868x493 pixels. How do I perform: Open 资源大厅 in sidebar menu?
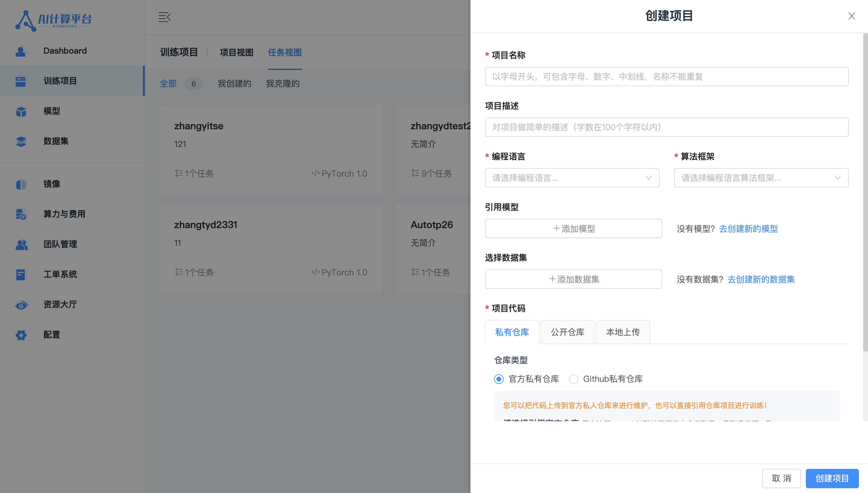(72, 304)
